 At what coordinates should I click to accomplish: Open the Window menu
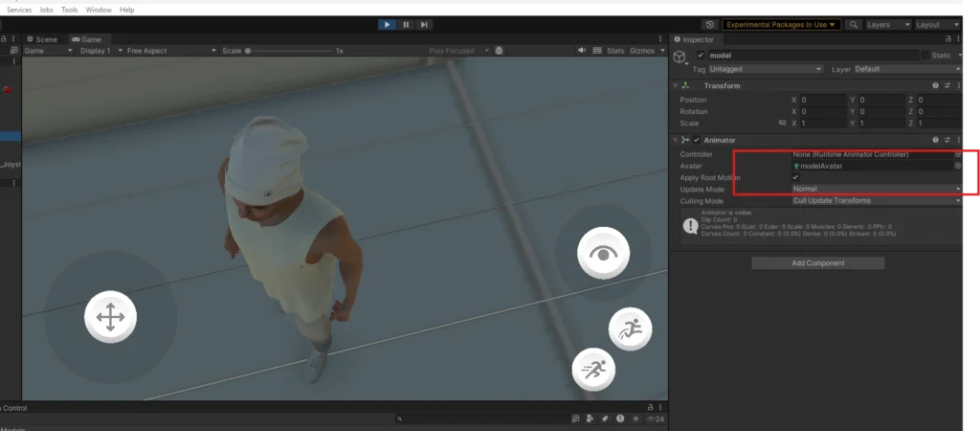(98, 9)
